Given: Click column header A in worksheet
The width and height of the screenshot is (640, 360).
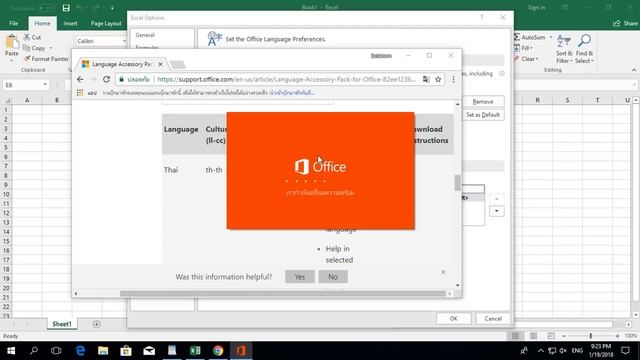Looking at the screenshot, I should tap(27, 100).
